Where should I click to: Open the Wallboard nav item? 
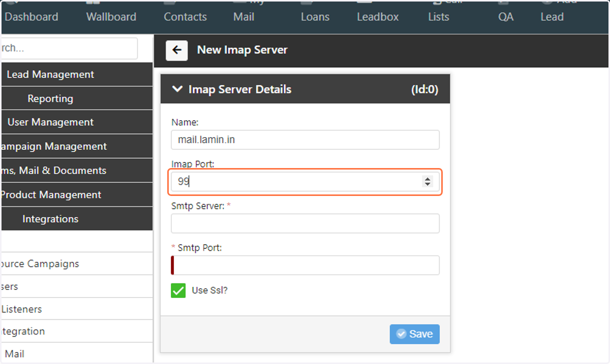(111, 17)
